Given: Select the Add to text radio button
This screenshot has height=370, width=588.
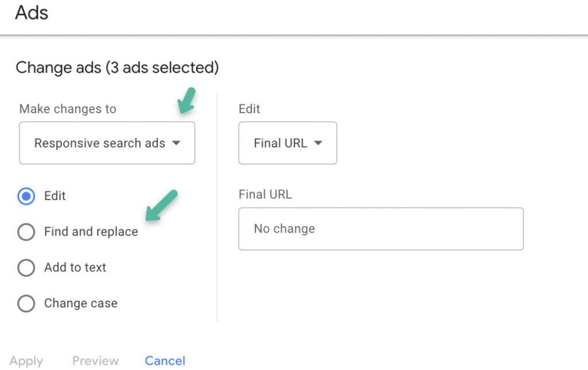Looking at the screenshot, I should 26,268.
